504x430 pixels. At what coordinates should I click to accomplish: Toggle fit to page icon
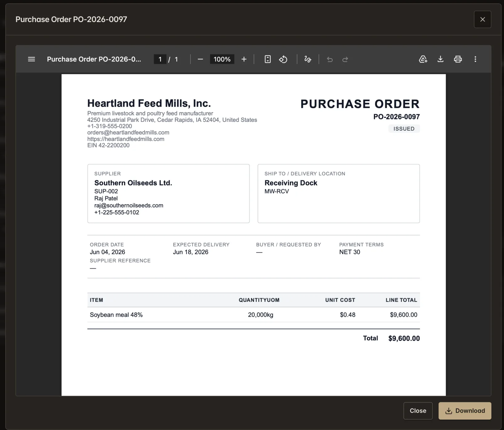(x=267, y=59)
